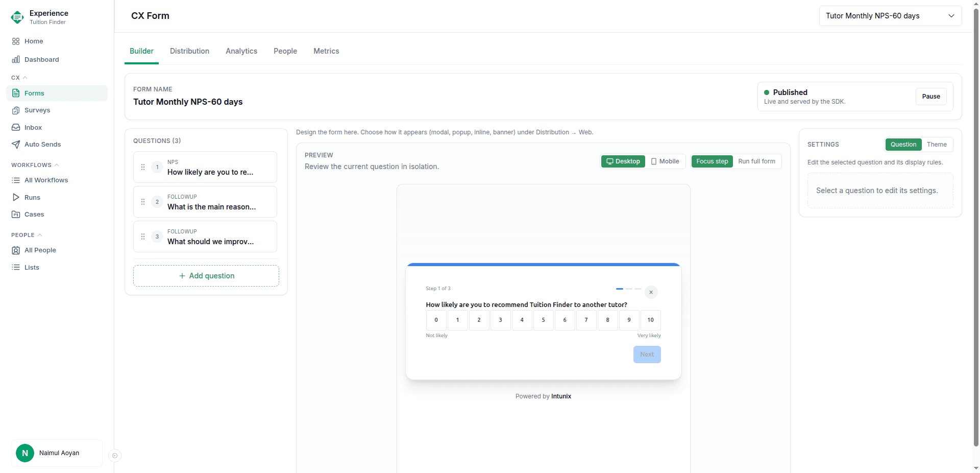This screenshot has height=473, width=980.
Task: Switch to the Builder tab
Action: click(x=141, y=51)
